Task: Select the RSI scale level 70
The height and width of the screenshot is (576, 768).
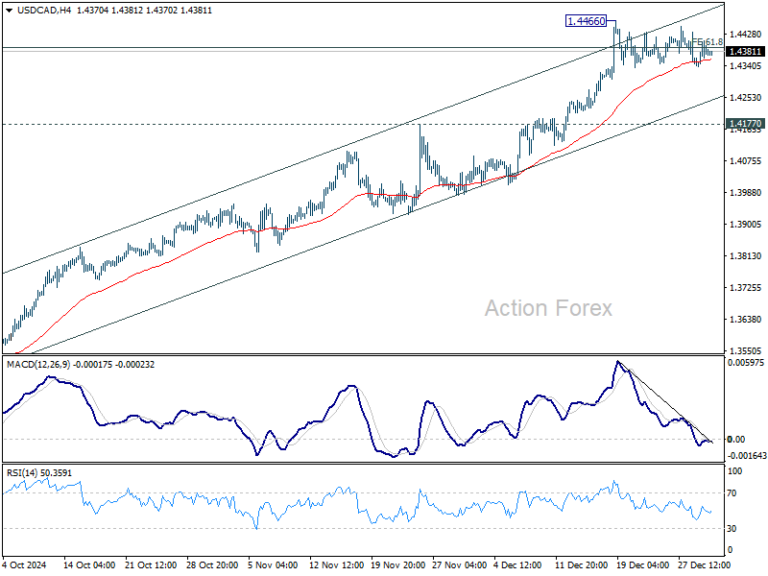Action: coord(732,493)
